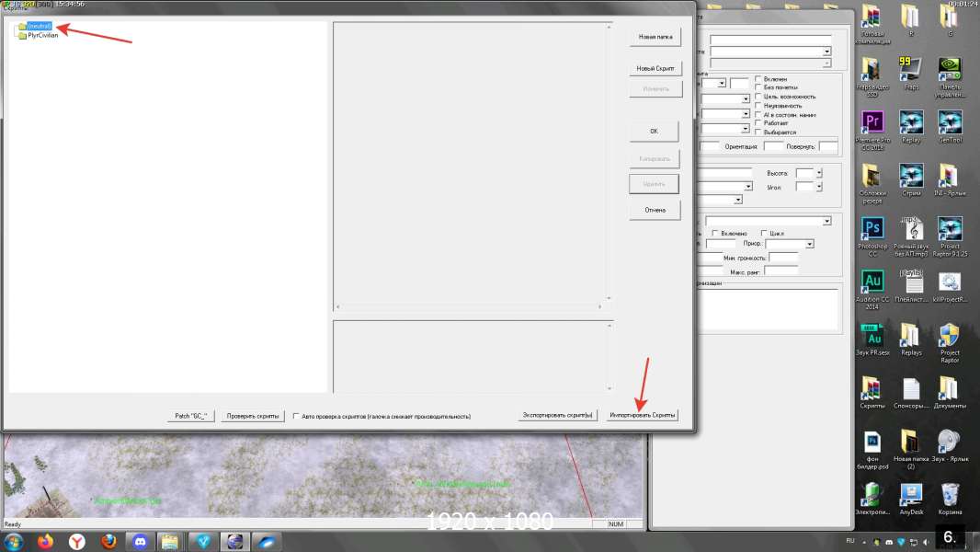Launch the Fraps desktop shortcut
The height and width of the screenshot is (552, 980).
[x=911, y=74]
